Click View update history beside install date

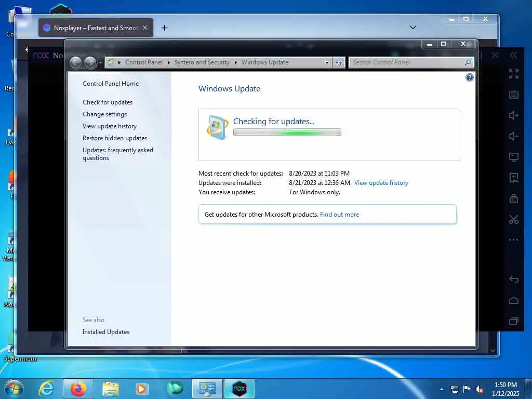pos(381,183)
